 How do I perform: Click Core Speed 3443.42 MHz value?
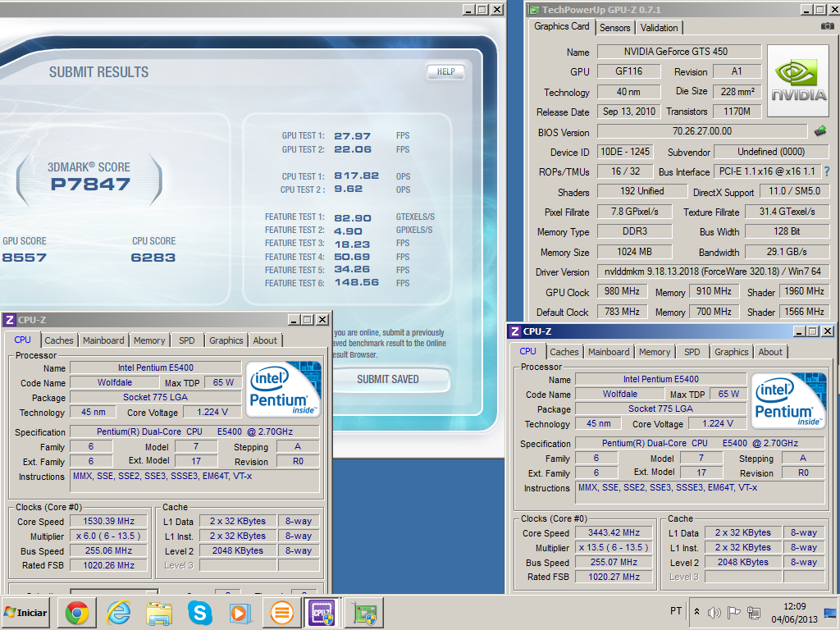click(x=614, y=532)
